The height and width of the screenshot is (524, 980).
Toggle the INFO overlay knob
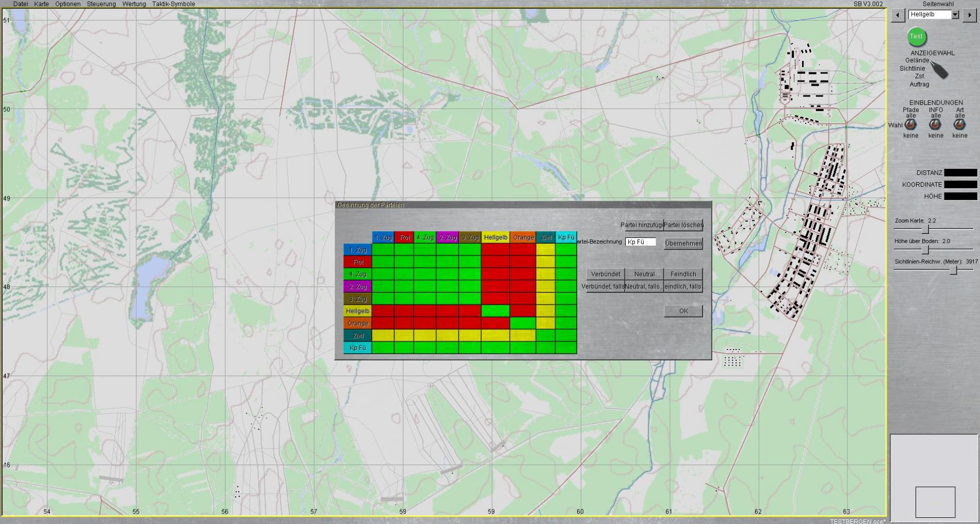(x=935, y=124)
